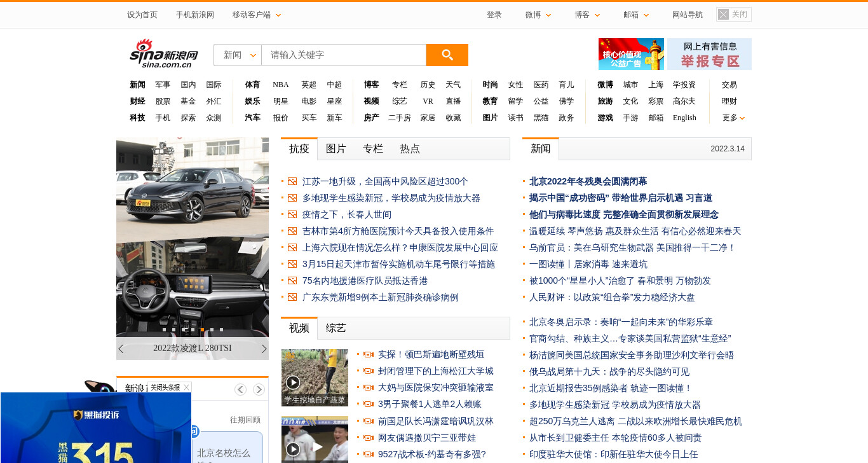This screenshot has width=868, height=463.
Task: Select the highlighted orange slideshow dot
Action: pyautogui.click(x=202, y=329)
